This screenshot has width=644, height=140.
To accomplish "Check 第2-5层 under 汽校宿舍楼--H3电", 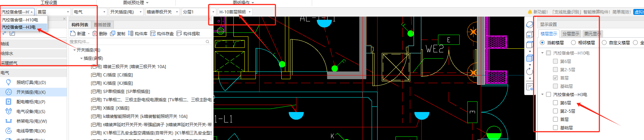I will (x=555, y=111).
